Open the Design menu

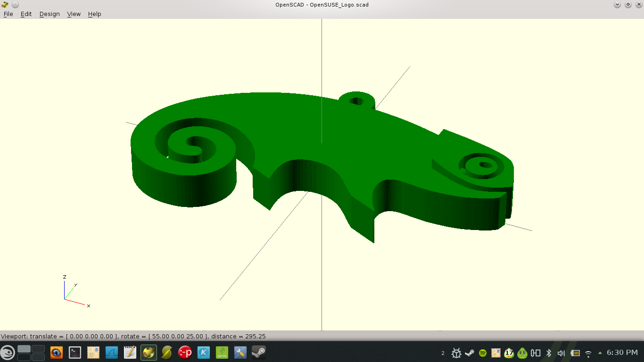pyautogui.click(x=50, y=14)
